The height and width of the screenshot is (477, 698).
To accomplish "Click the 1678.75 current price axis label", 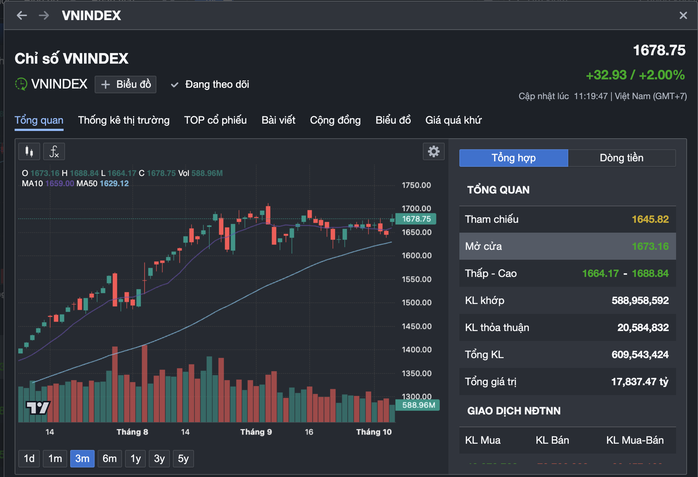I will coord(415,219).
